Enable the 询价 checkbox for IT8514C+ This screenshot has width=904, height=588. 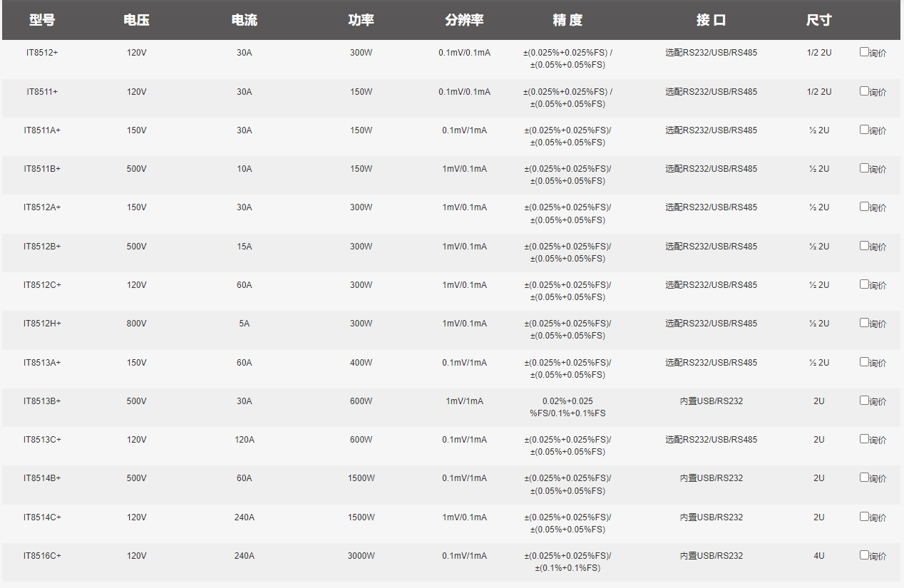pyautogui.click(x=864, y=517)
